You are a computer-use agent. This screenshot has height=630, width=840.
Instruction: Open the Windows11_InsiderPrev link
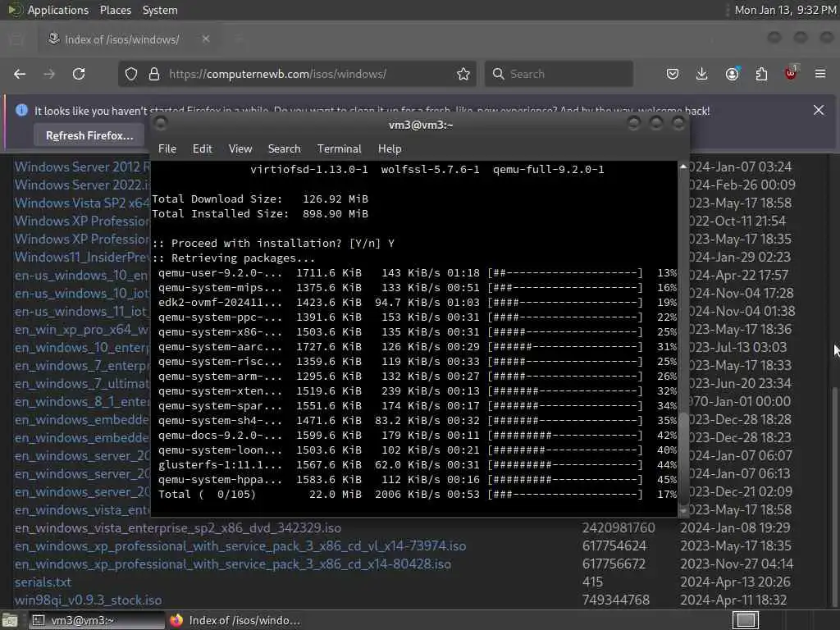(x=83, y=257)
